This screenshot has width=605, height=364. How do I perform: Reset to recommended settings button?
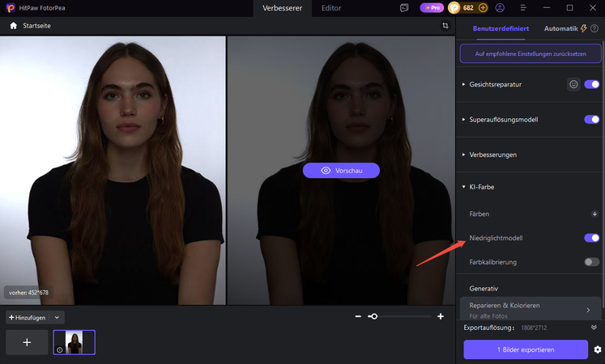pyautogui.click(x=530, y=53)
